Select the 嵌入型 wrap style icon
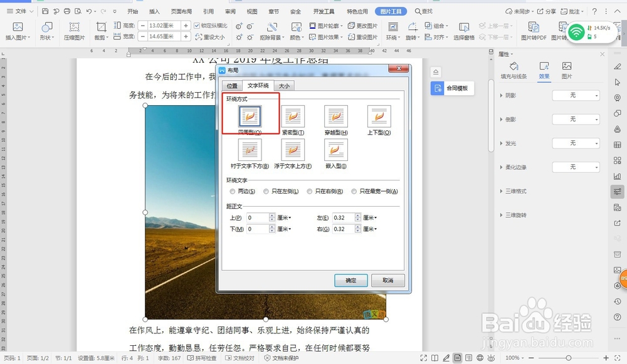627x364 pixels. click(x=336, y=150)
